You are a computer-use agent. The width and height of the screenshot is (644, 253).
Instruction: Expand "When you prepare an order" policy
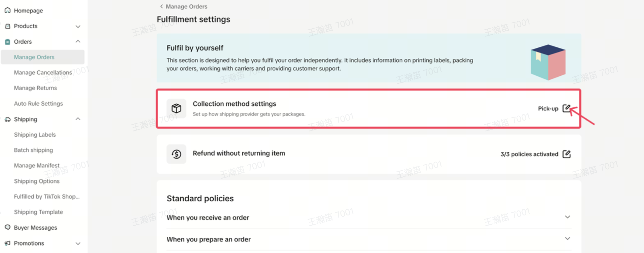pos(567,239)
